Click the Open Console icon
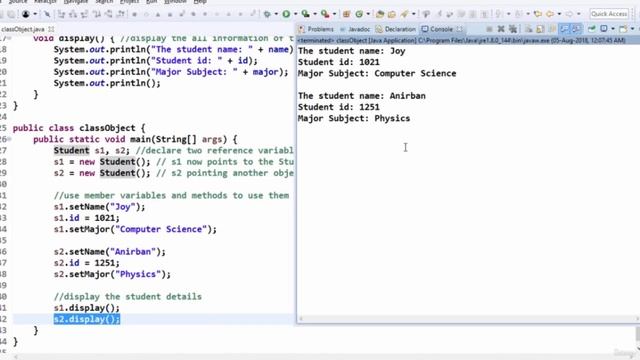 pyautogui.click(x=622, y=29)
